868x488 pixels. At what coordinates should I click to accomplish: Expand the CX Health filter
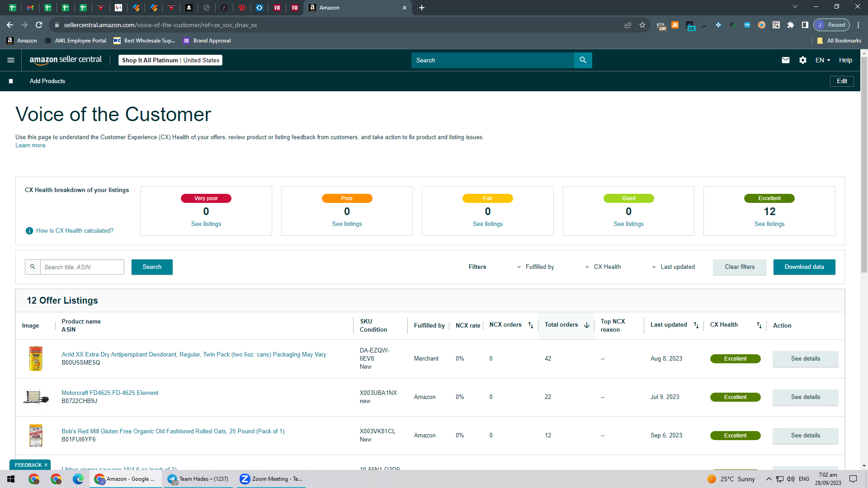(603, 267)
